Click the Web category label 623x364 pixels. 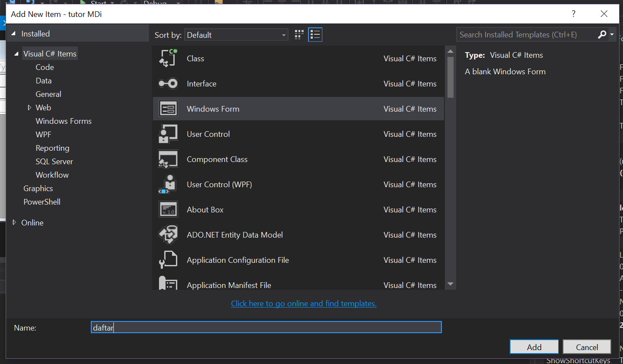pos(43,107)
